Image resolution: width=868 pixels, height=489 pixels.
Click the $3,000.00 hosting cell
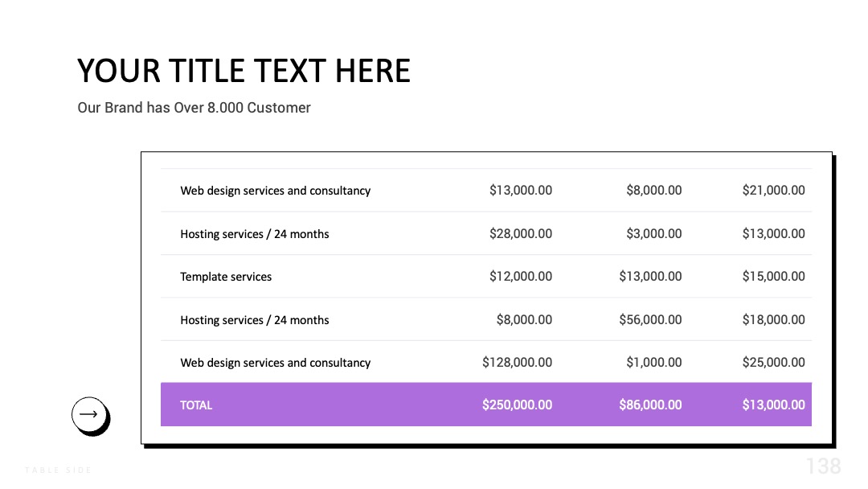tap(653, 234)
